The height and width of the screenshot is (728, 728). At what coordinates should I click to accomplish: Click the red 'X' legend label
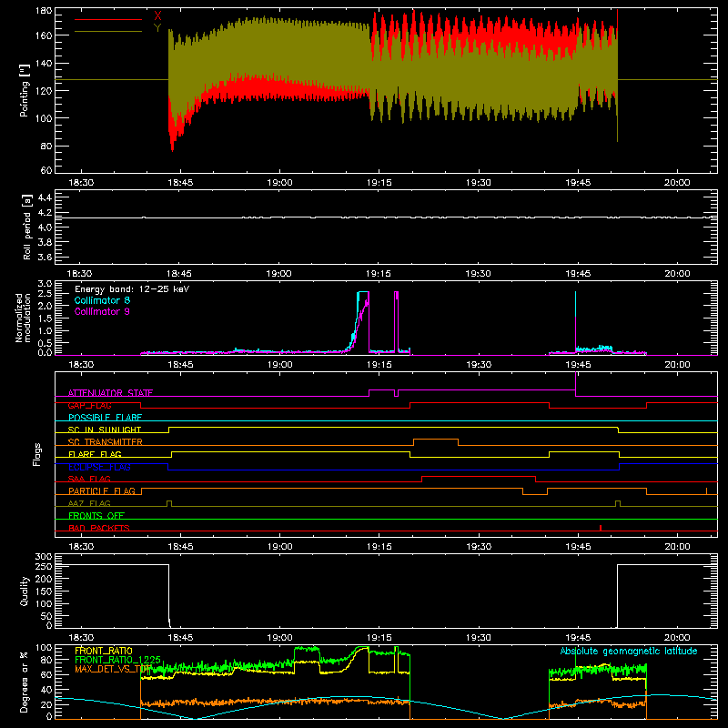(x=157, y=15)
